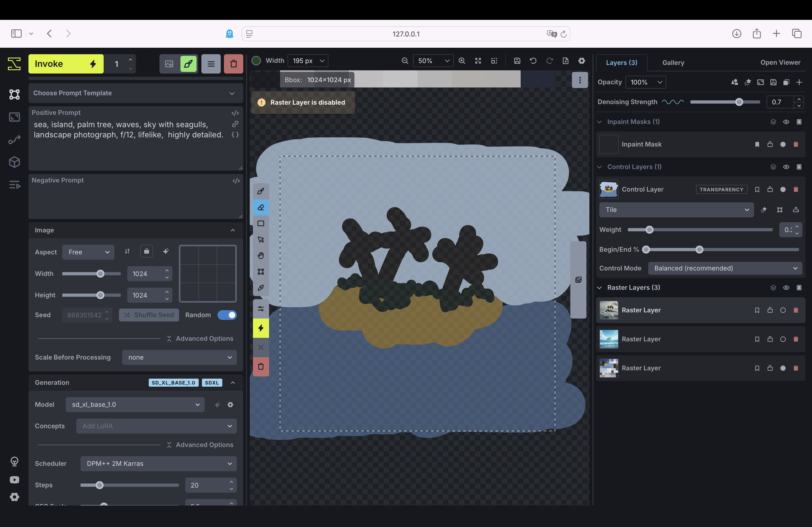Select canvas destination brush mode button

click(188, 64)
